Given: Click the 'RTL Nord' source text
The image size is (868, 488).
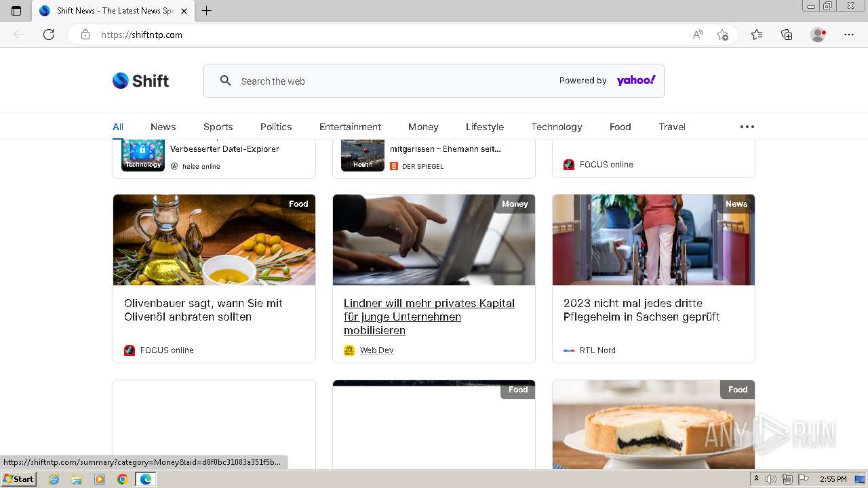Looking at the screenshot, I should pos(597,350).
